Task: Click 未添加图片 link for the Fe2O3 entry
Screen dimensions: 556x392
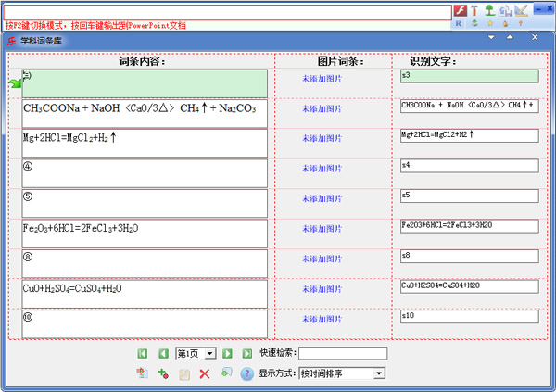Action: point(322,229)
